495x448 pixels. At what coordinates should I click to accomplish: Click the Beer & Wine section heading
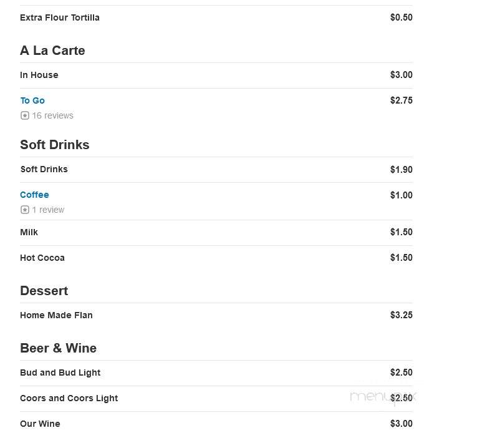click(x=59, y=348)
